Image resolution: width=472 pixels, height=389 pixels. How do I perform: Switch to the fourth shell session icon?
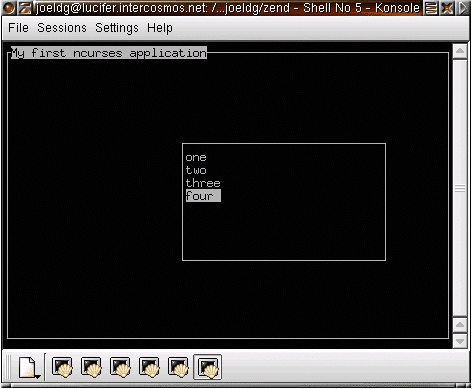coord(149,368)
